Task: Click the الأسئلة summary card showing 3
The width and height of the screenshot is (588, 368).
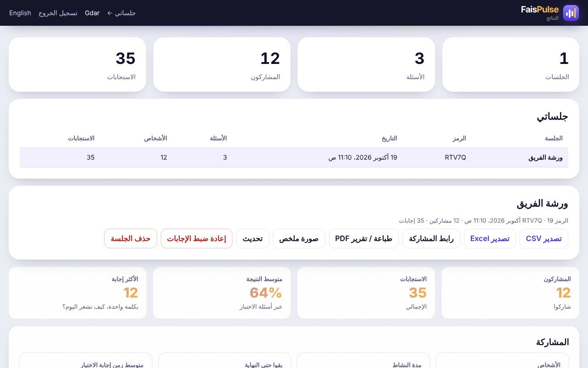Action: click(366, 64)
